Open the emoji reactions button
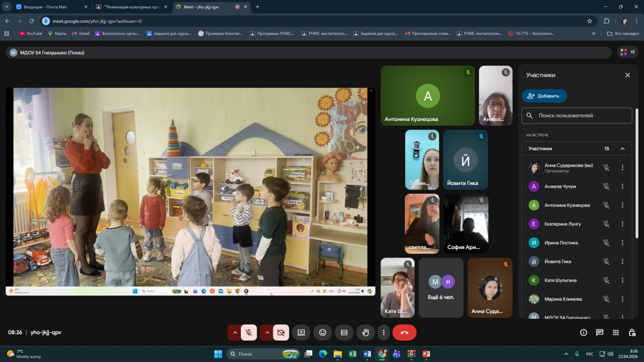The height and width of the screenshot is (362, 644). pos(323,333)
